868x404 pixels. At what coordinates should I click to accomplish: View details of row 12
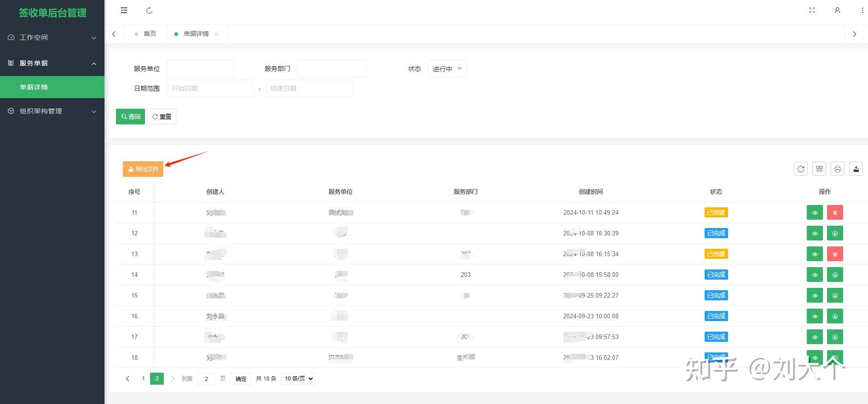(x=815, y=234)
